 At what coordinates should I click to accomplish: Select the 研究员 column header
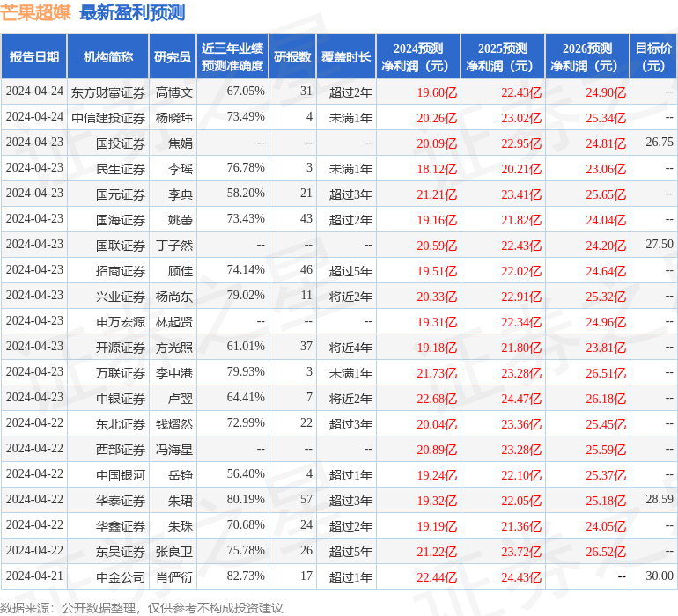[x=173, y=56]
